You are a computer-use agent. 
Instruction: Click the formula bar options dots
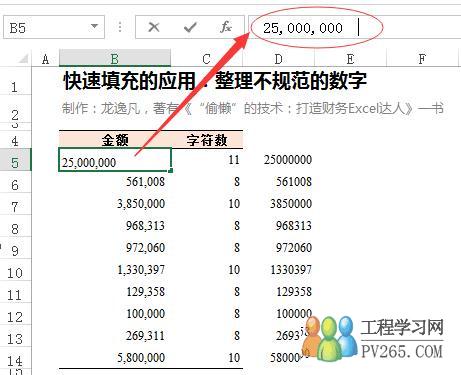point(120,27)
